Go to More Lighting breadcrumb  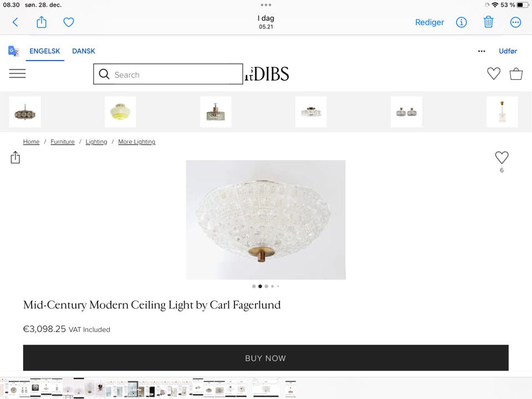[x=137, y=141]
